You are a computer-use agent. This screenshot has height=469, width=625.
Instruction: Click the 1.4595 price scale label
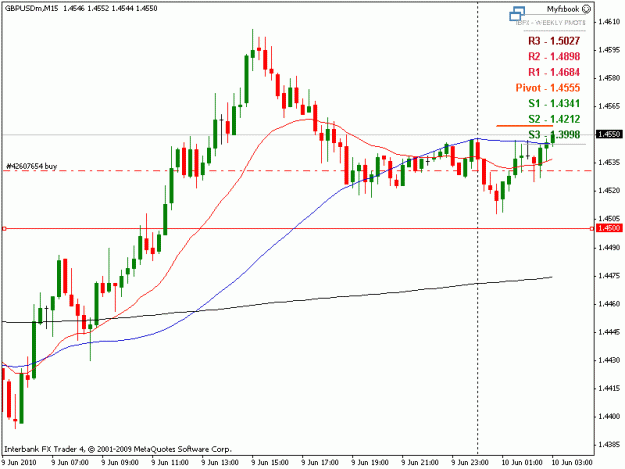point(609,50)
